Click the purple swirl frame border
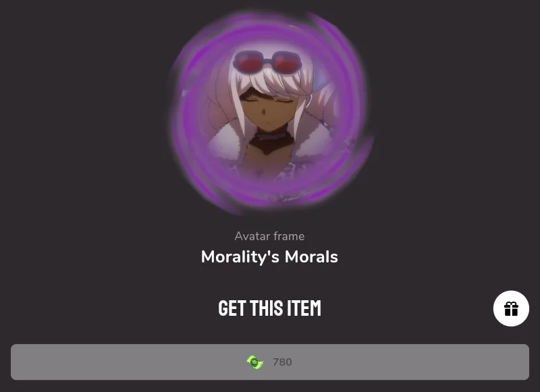 pos(188,113)
